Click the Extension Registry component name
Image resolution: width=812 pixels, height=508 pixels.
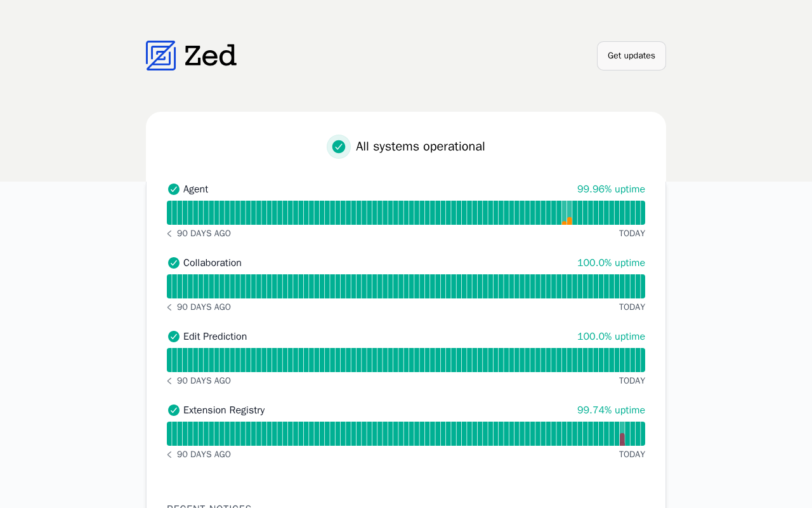point(224,410)
